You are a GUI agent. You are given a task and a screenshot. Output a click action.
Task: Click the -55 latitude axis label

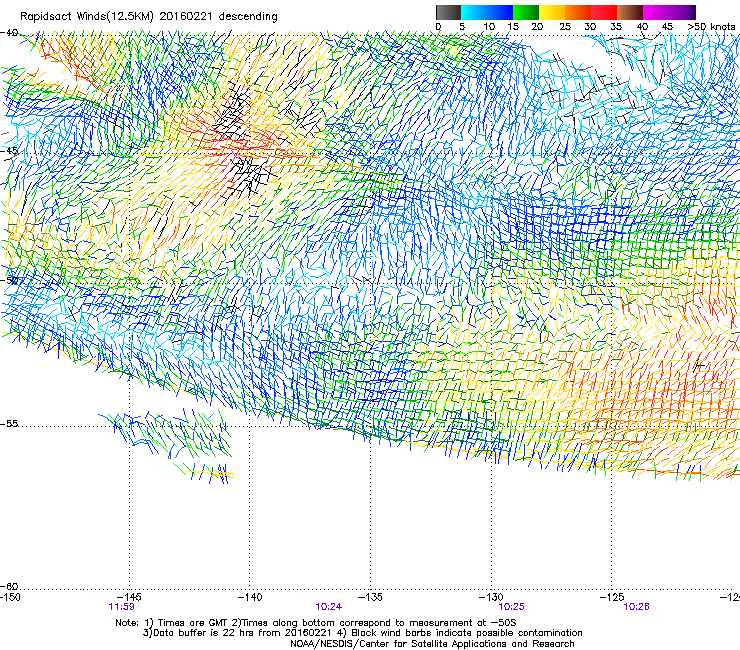9,424
